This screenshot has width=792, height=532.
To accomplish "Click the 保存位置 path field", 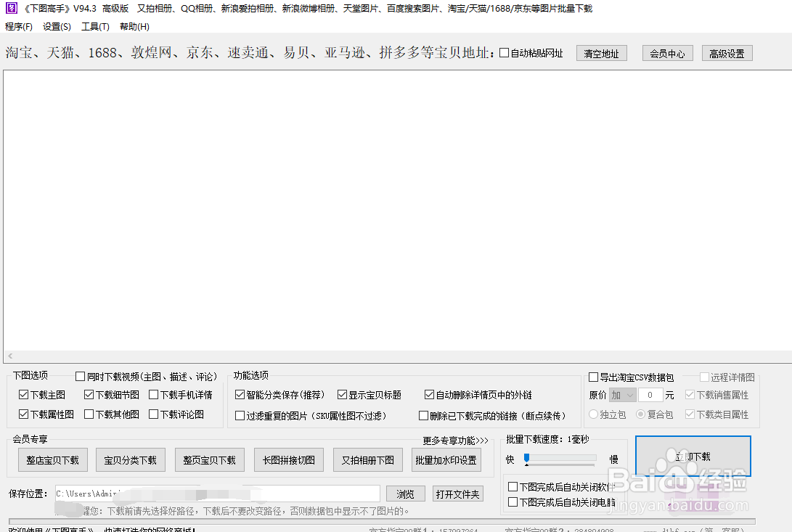I will [218, 494].
